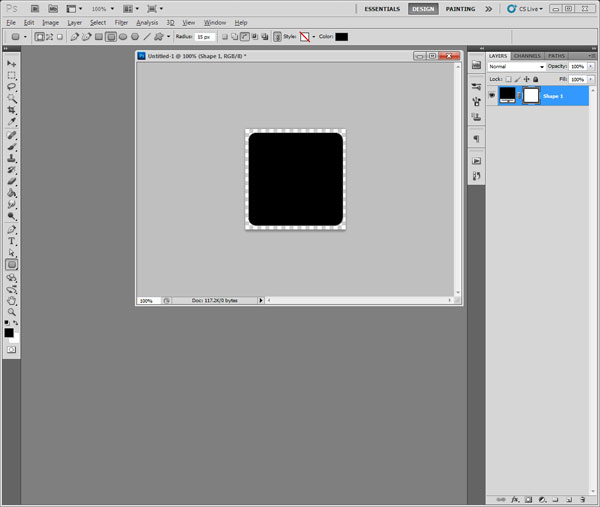The width and height of the screenshot is (600, 507).
Task: Launch Mini Bridge from application bar
Action: tap(53, 8)
